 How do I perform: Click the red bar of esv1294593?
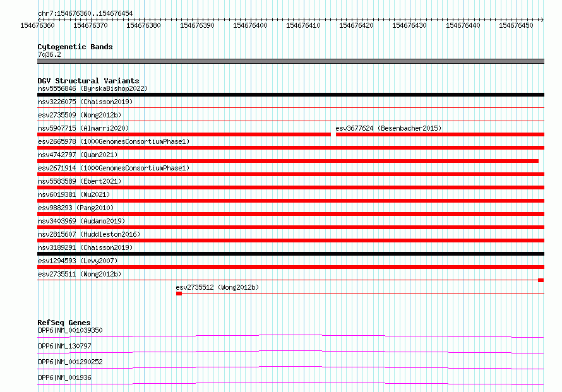click(x=290, y=267)
